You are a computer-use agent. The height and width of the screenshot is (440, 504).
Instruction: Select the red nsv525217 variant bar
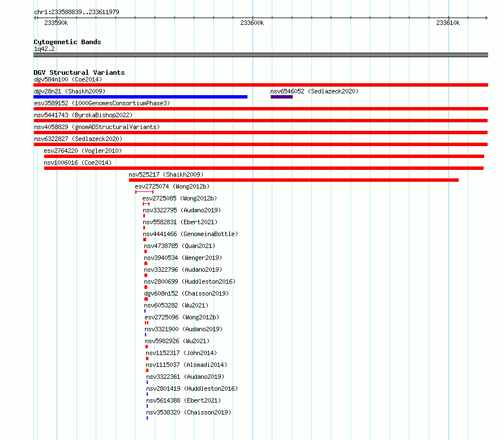coord(294,180)
